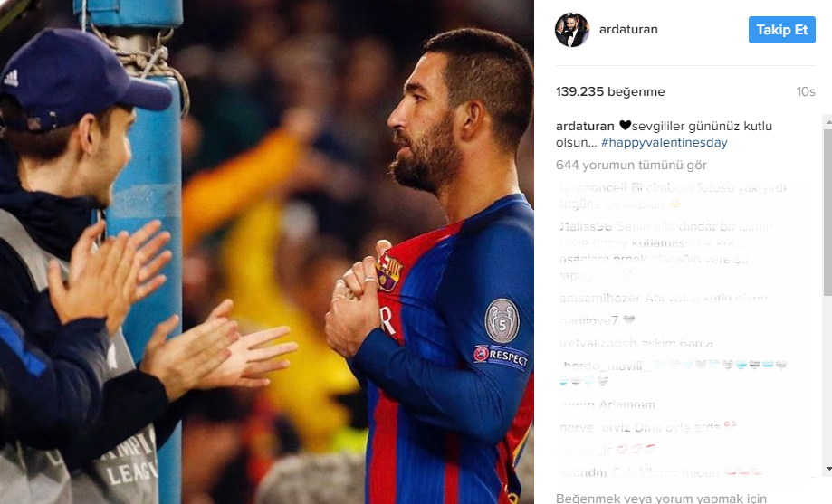Screen dimensions: 832x504
Task: Open ardaturan username in the post header
Action: (x=628, y=29)
